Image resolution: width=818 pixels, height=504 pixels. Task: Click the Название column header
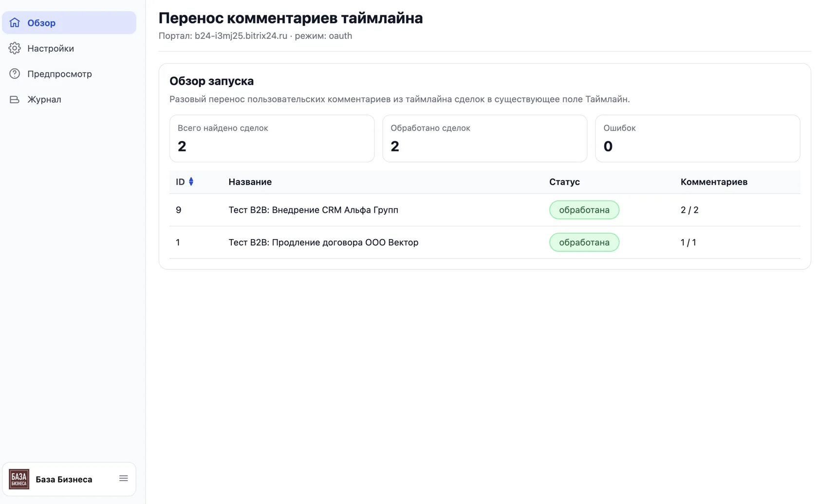[250, 182]
